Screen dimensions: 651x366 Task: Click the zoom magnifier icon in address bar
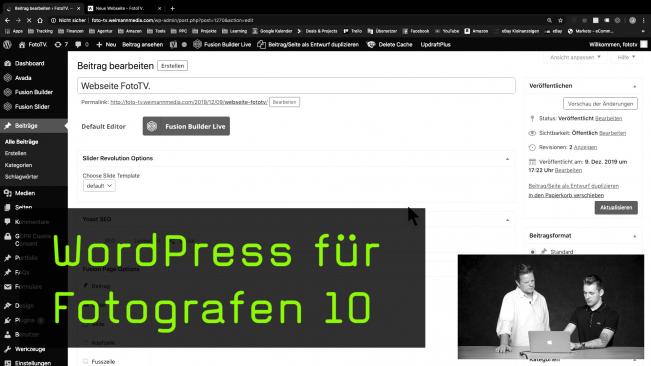click(x=549, y=20)
